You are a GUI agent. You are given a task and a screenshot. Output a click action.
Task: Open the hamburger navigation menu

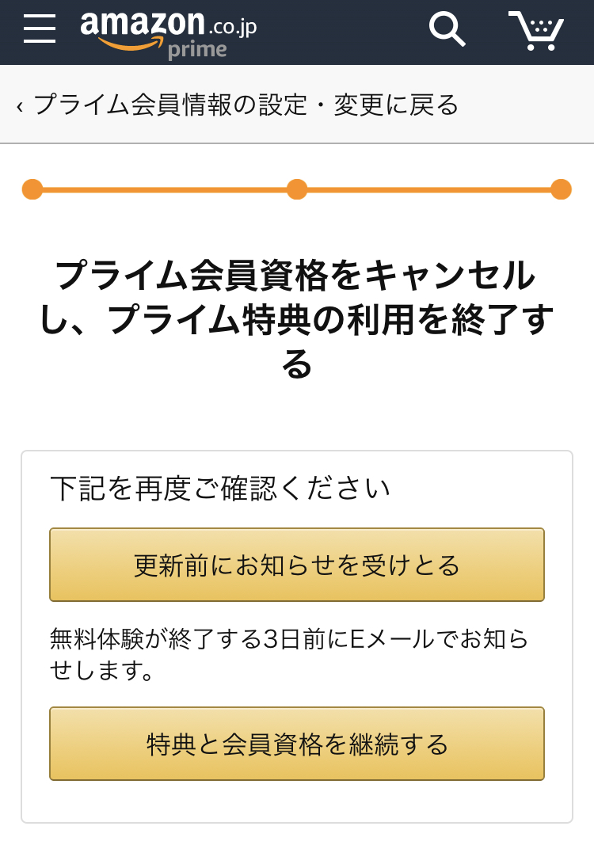click(40, 29)
